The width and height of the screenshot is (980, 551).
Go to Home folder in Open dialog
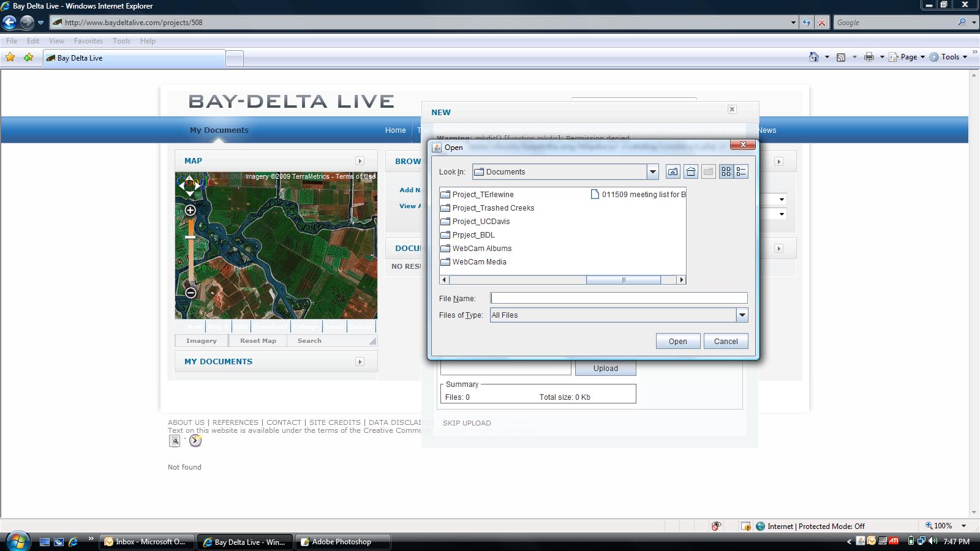point(690,172)
